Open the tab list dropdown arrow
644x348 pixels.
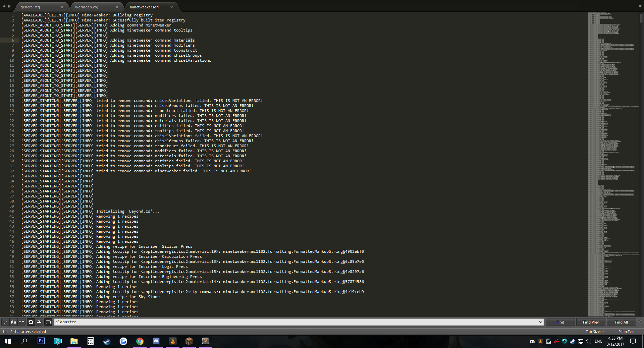point(640,6)
